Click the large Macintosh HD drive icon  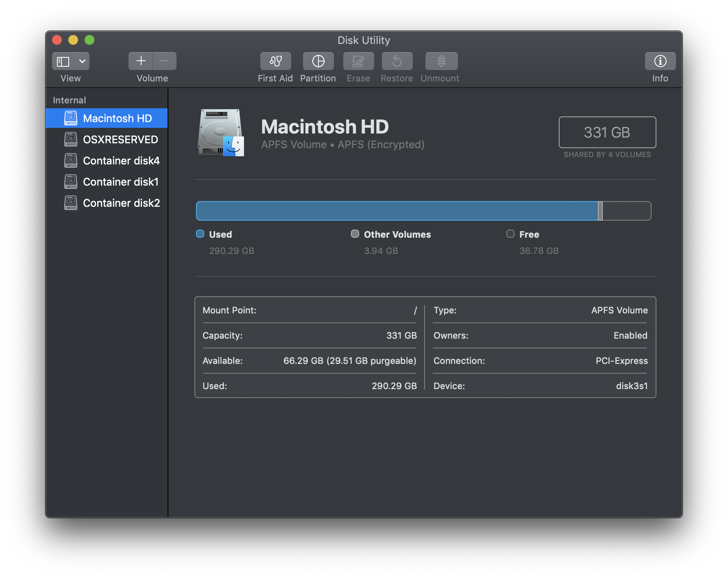221,132
